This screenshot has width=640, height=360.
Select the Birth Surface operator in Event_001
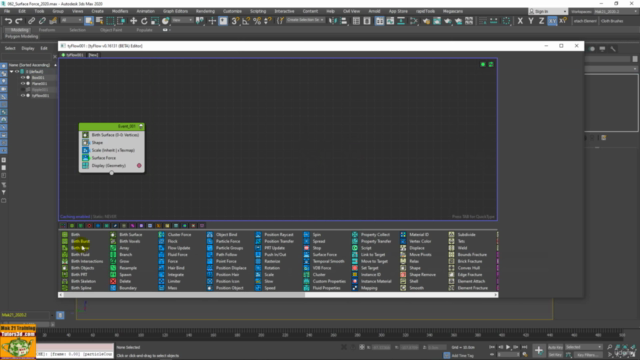112,135
